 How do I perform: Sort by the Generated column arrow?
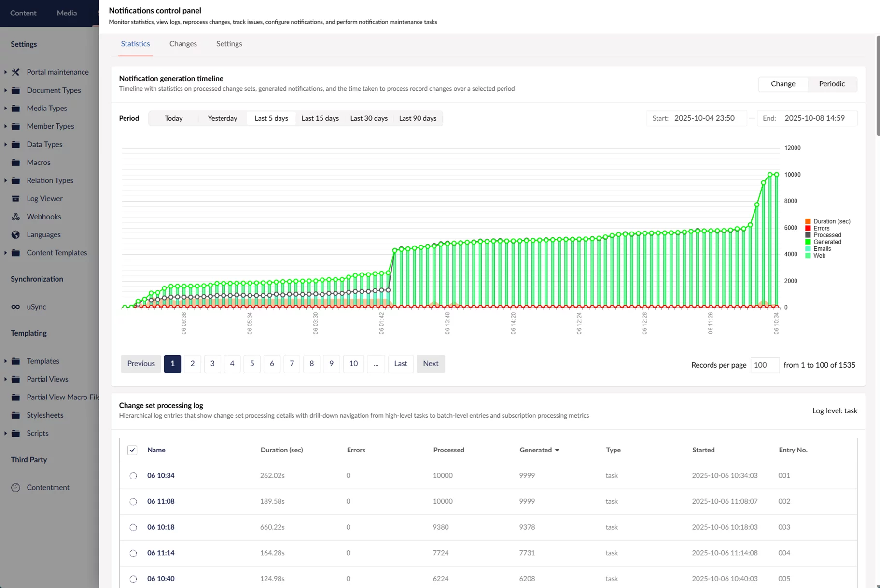click(557, 450)
